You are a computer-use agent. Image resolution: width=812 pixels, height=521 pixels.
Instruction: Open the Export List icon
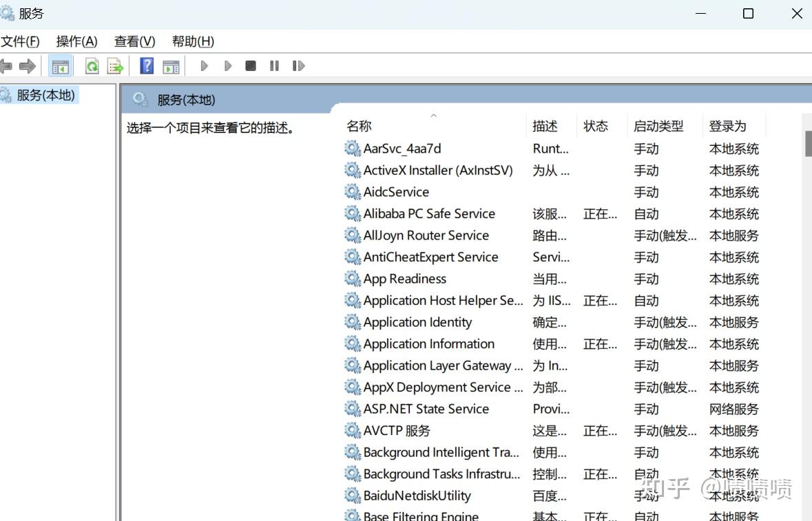coord(115,65)
